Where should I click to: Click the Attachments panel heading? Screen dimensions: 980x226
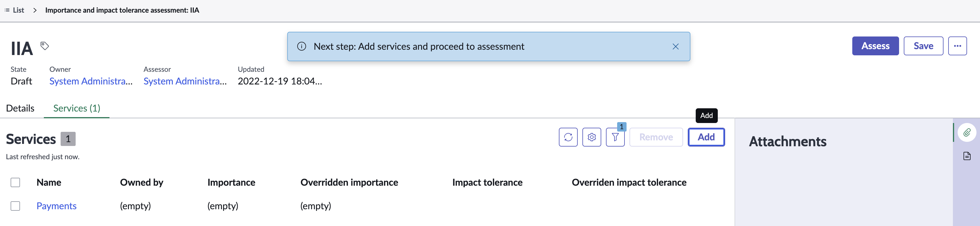(x=788, y=142)
